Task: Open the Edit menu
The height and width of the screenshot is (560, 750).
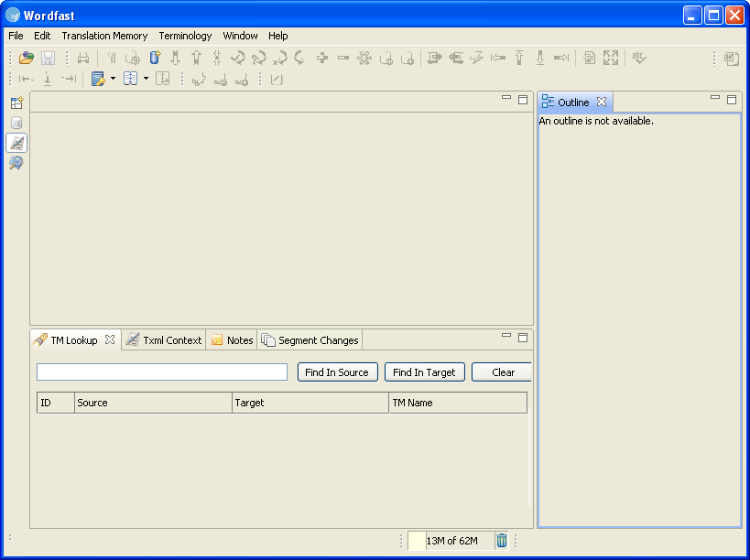Action: 42,36
